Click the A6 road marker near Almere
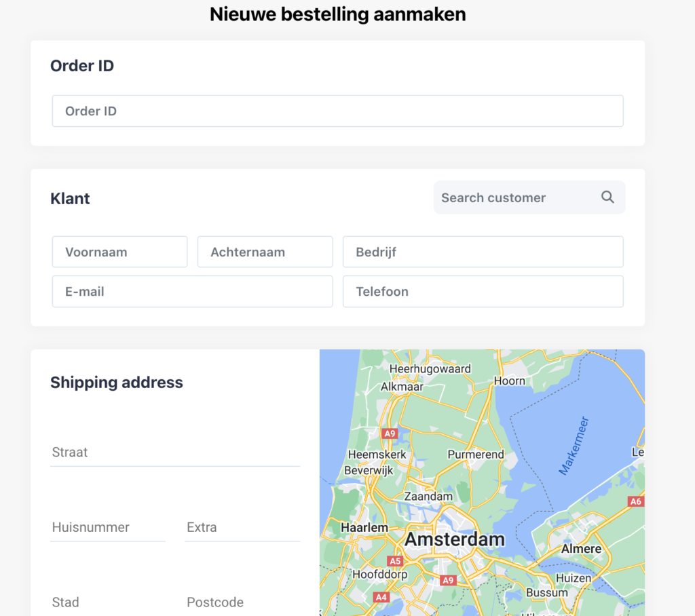 (x=635, y=501)
